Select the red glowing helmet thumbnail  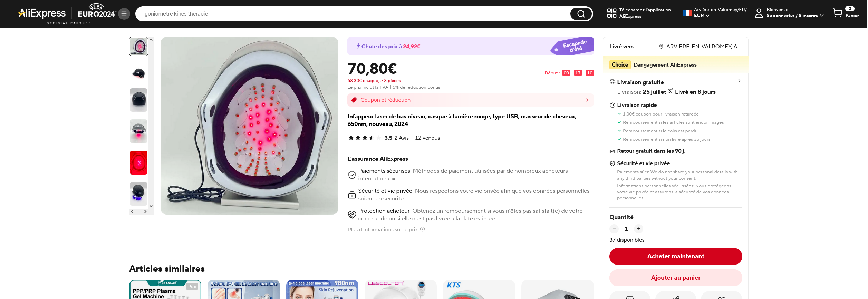click(138, 162)
